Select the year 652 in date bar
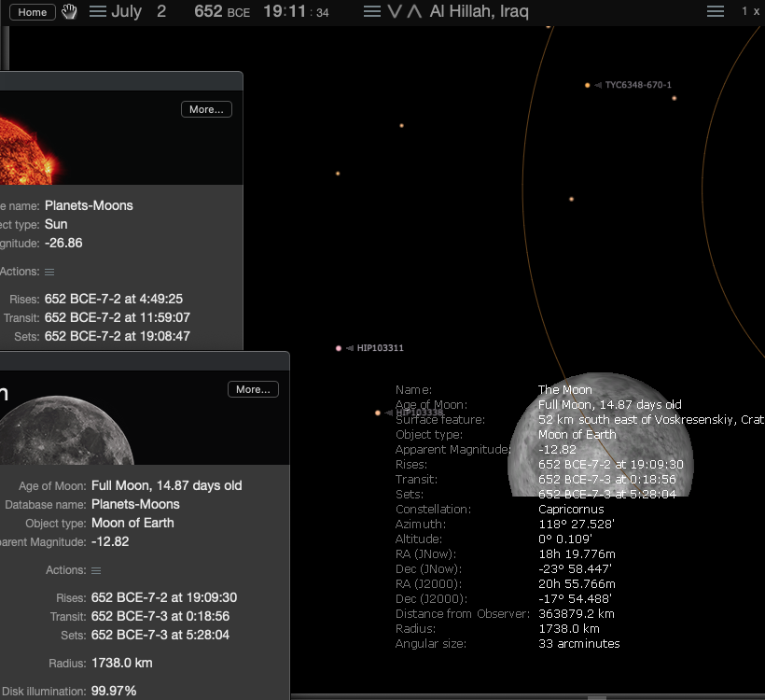Image resolution: width=765 pixels, height=700 pixels. click(208, 11)
